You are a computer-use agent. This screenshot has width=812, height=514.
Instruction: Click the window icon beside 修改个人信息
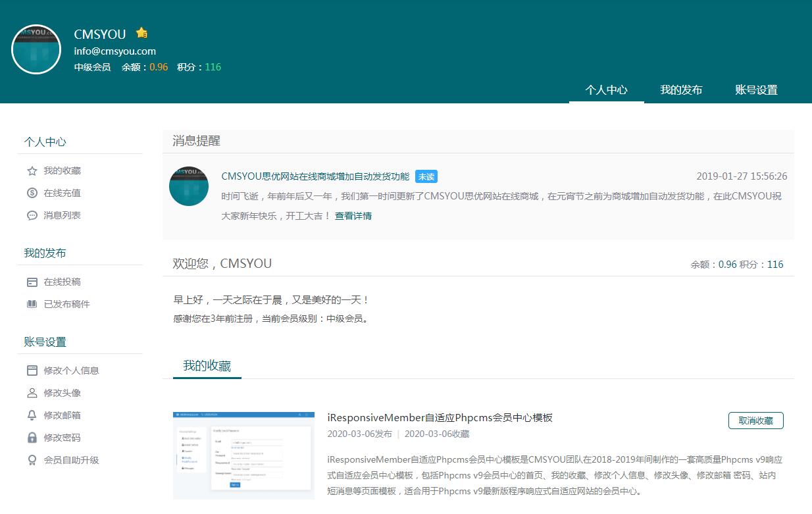coord(32,371)
